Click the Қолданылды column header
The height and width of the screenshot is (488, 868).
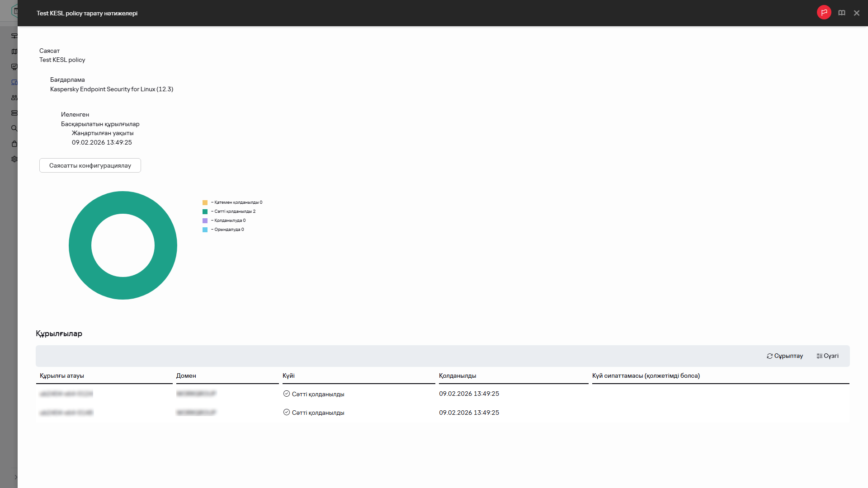tap(457, 375)
